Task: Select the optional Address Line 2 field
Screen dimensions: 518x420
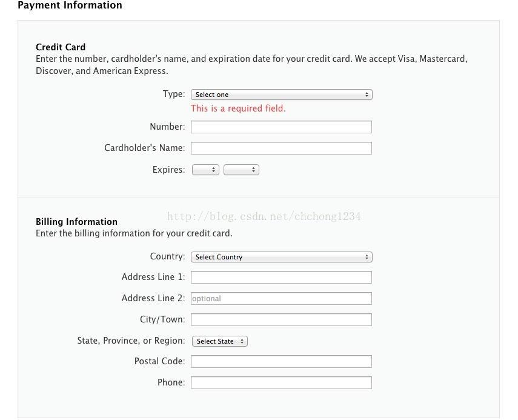Action: point(281,299)
